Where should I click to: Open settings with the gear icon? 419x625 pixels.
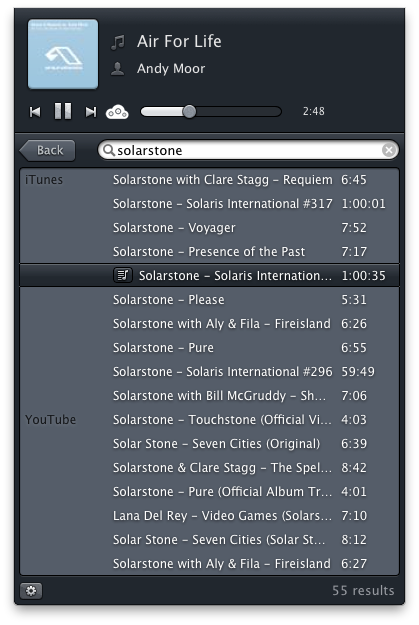pyautogui.click(x=31, y=590)
